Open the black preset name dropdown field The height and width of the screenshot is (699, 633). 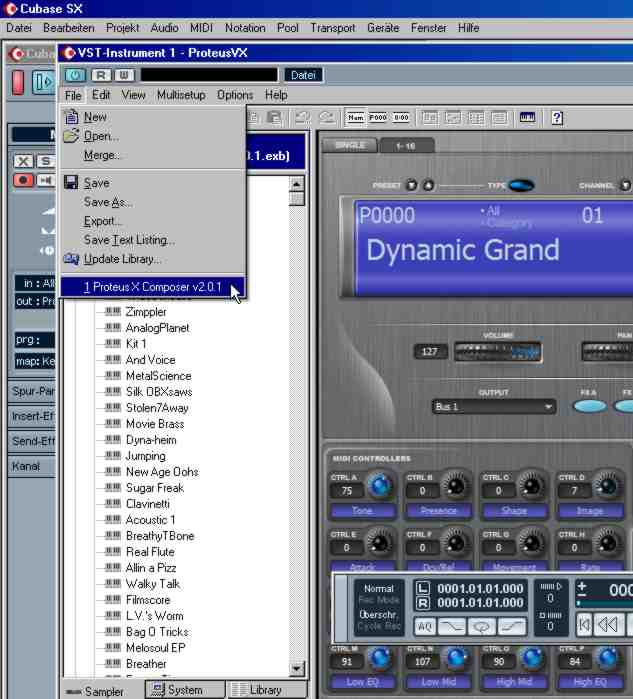[x=209, y=75]
